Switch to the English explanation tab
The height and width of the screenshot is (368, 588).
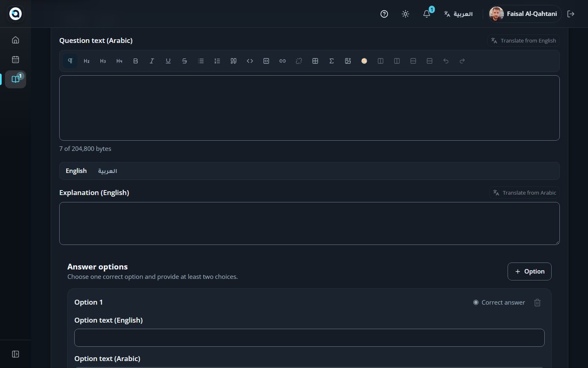point(76,171)
